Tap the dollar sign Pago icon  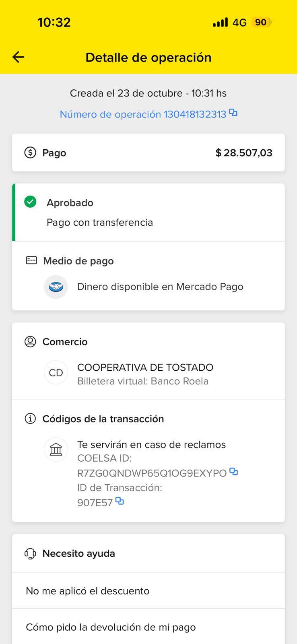click(x=30, y=153)
